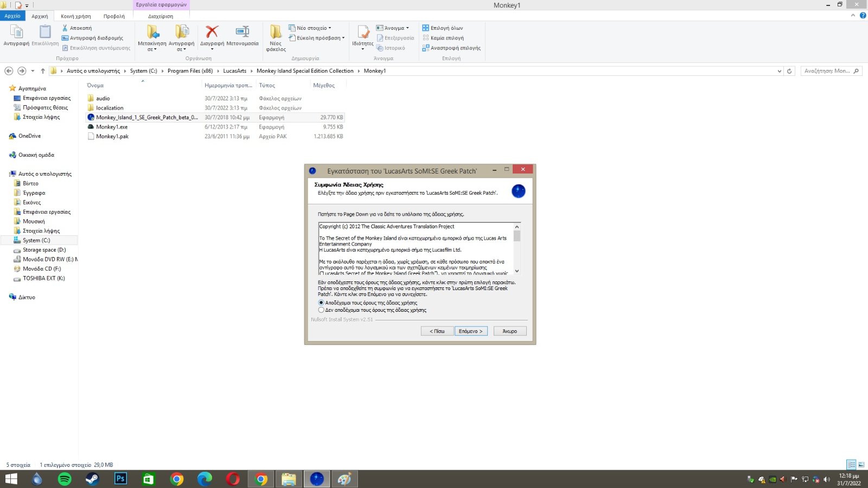This screenshot has width=868, height=488.
Task: Select the Αποκοπή (Cut) scissors icon
Action: tap(65, 28)
